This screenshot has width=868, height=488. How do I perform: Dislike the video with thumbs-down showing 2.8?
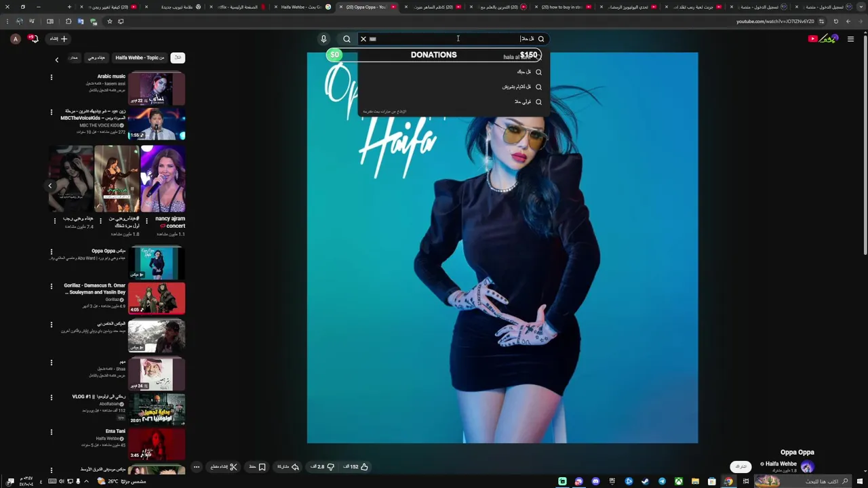coord(323,467)
